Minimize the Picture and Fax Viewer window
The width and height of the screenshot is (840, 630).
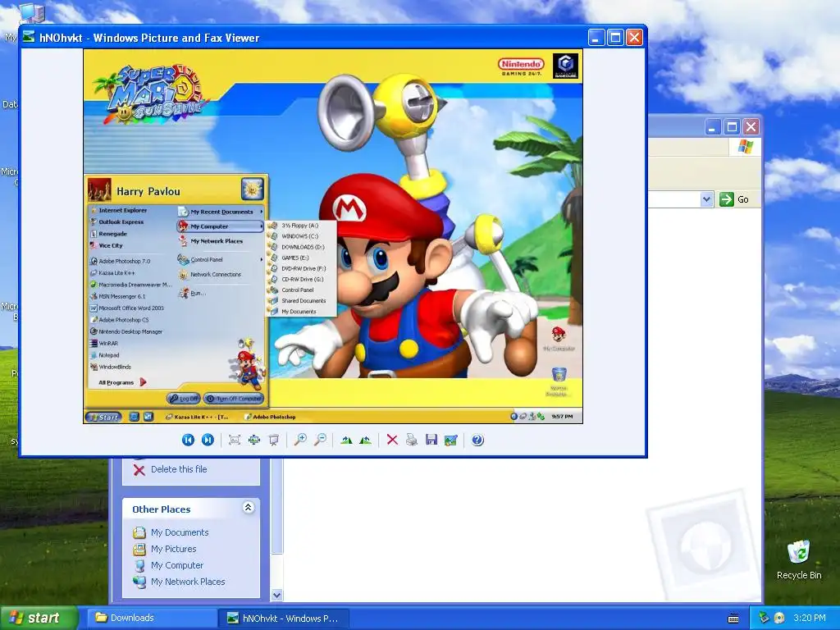point(596,38)
